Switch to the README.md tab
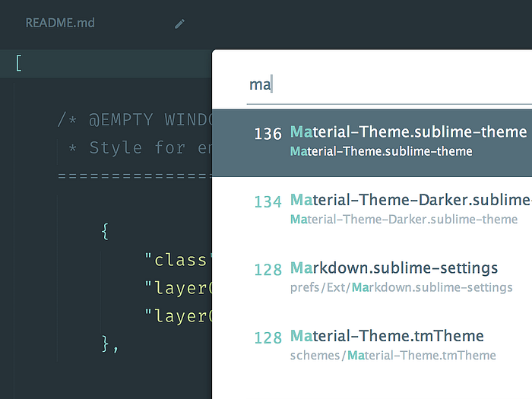The height and width of the screenshot is (399, 532). coord(60,23)
